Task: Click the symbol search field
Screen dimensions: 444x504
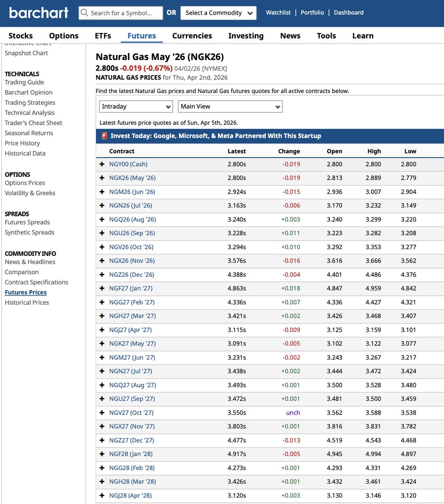Action: [121, 13]
